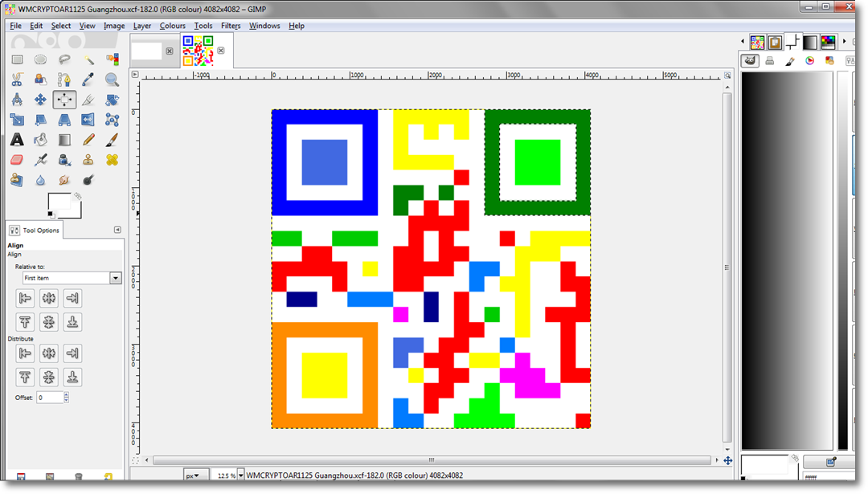Pick the Airbrush tool
Viewport: 868px width, 494px height.
40,160
